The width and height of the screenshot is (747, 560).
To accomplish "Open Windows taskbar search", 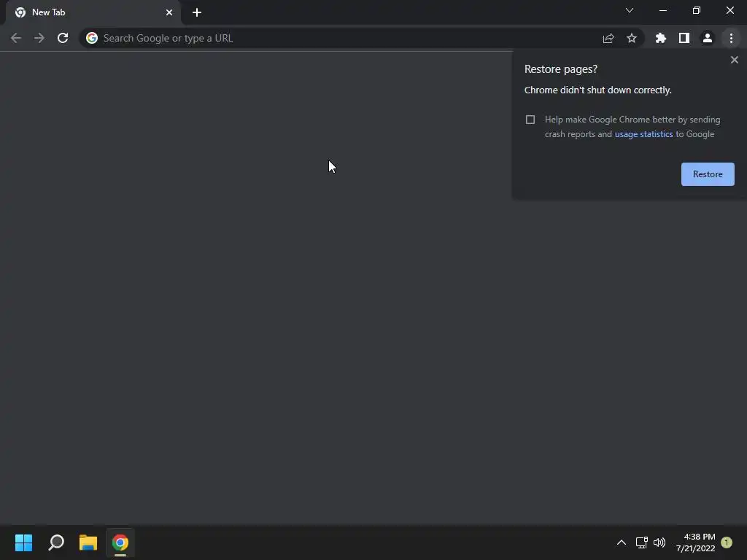I will [56, 542].
